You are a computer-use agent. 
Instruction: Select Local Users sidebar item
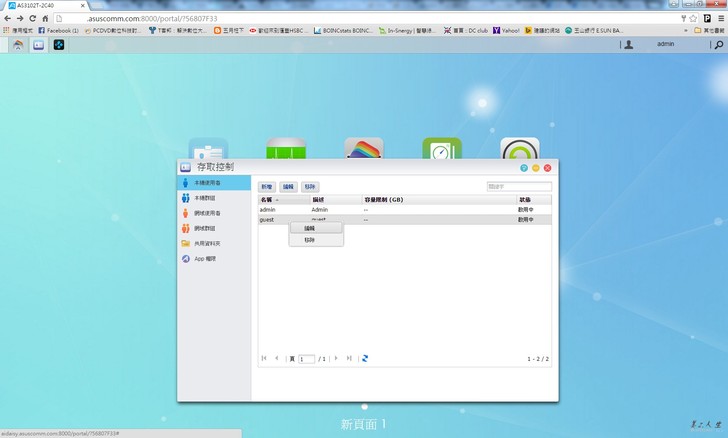pyautogui.click(x=214, y=183)
